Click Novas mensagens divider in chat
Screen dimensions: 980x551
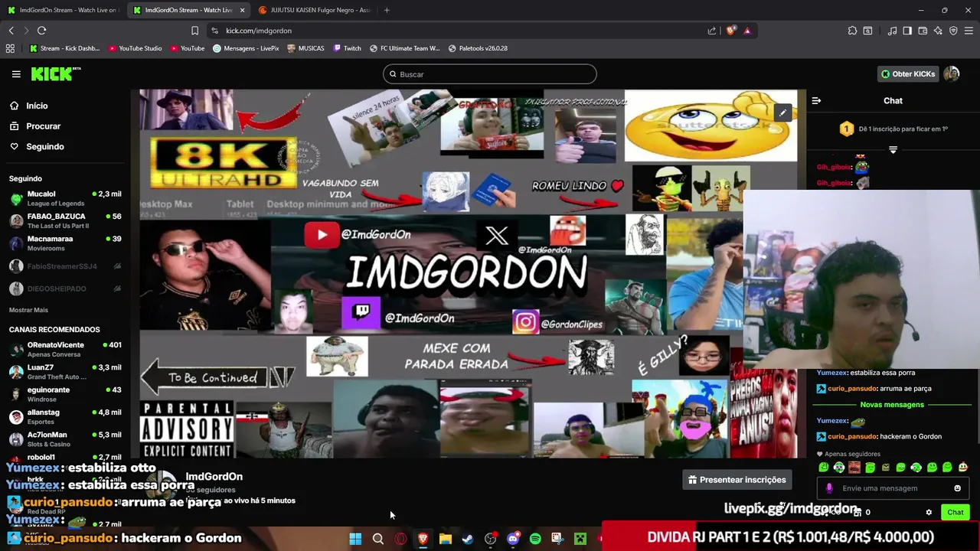pos(892,405)
